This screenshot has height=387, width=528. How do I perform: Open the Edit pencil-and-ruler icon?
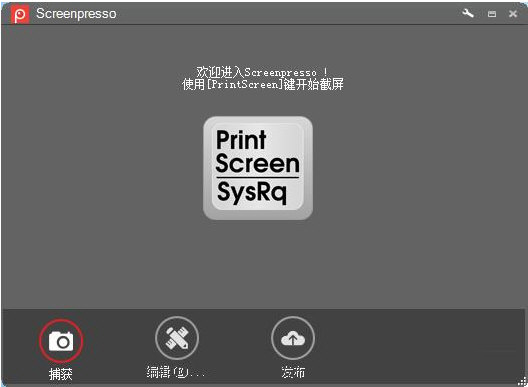pyautogui.click(x=177, y=338)
